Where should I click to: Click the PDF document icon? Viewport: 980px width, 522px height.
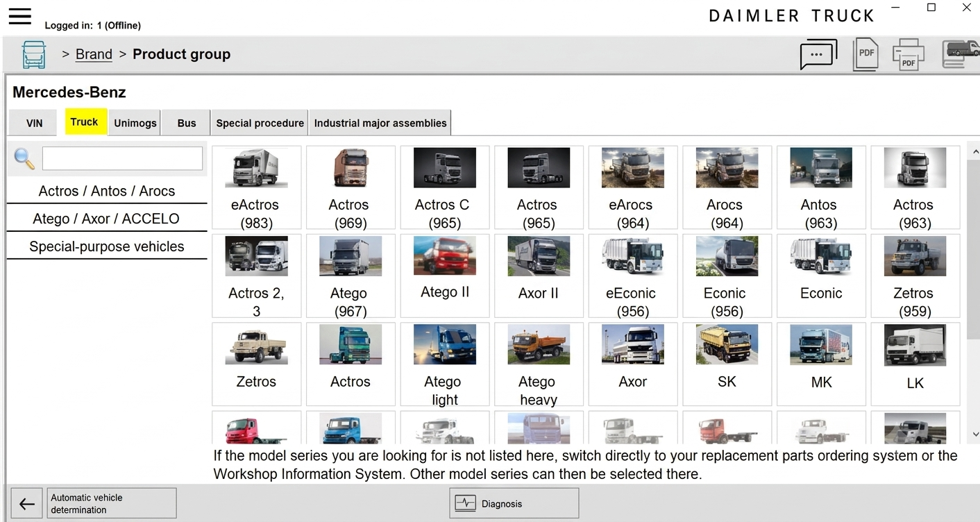865,54
